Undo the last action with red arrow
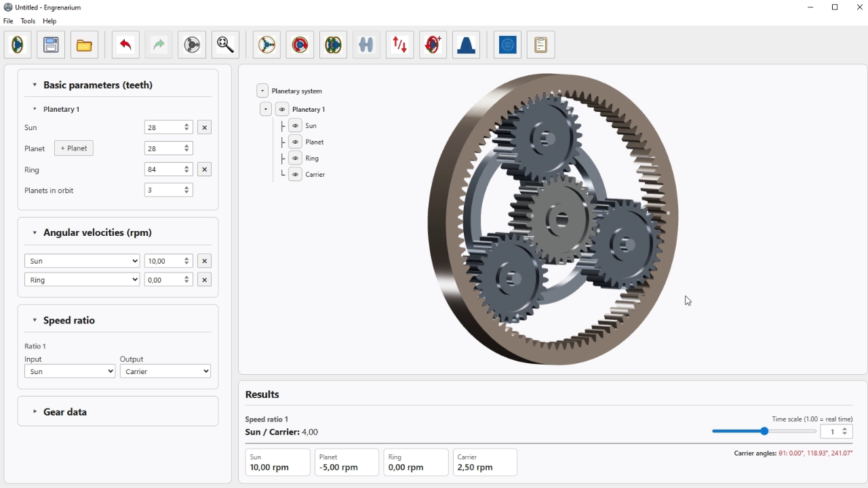This screenshot has height=488, width=868. click(125, 45)
